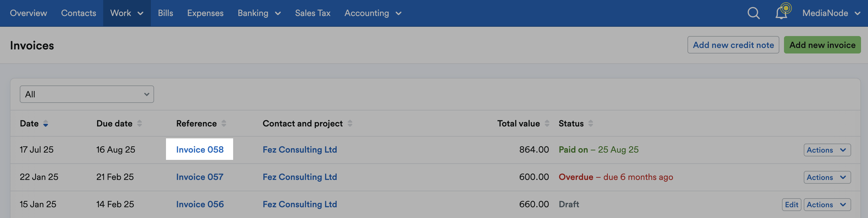The image size is (868, 218).
Task: Sort by Due date column arrows
Action: 139,123
